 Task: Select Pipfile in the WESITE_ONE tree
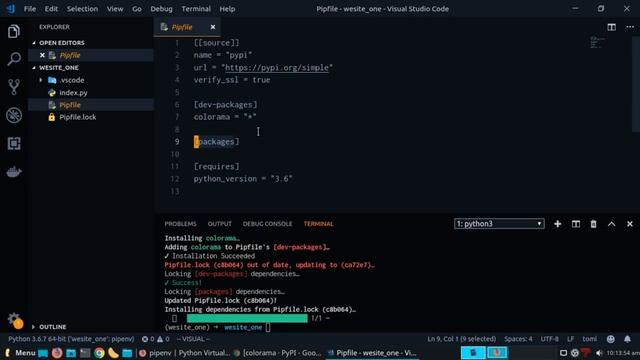[x=70, y=105]
